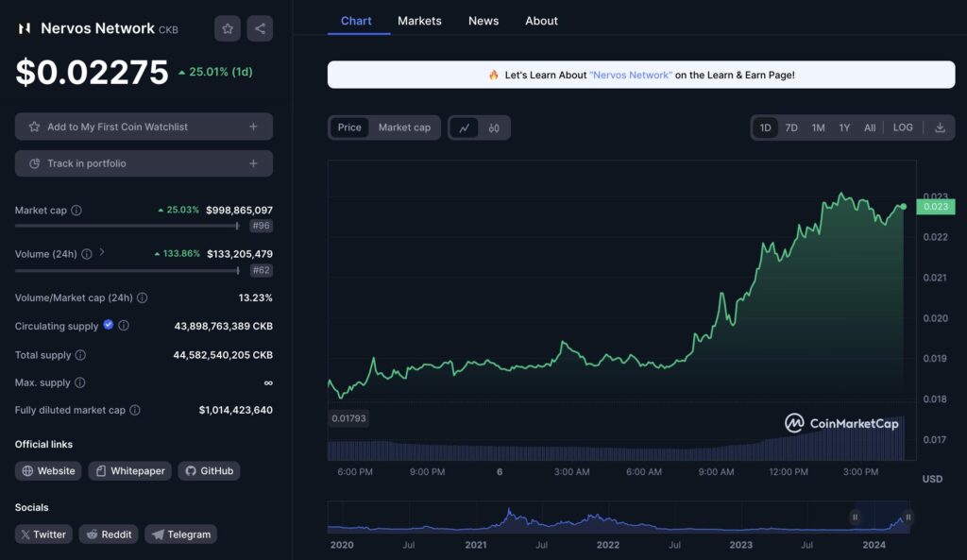Screen dimensions: 967x560
Task: Show Max. supply info icon
Action: pyautogui.click(x=80, y=383)
